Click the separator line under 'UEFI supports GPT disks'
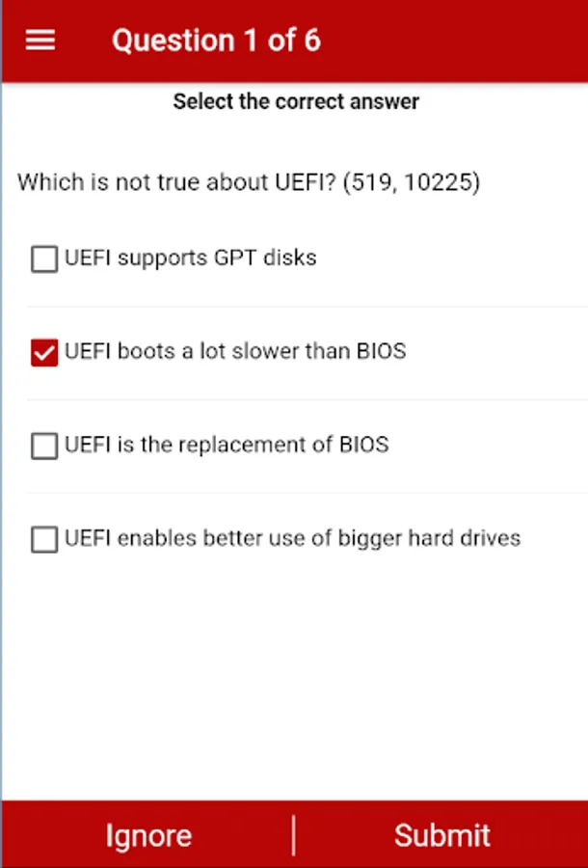 (307, 307)
